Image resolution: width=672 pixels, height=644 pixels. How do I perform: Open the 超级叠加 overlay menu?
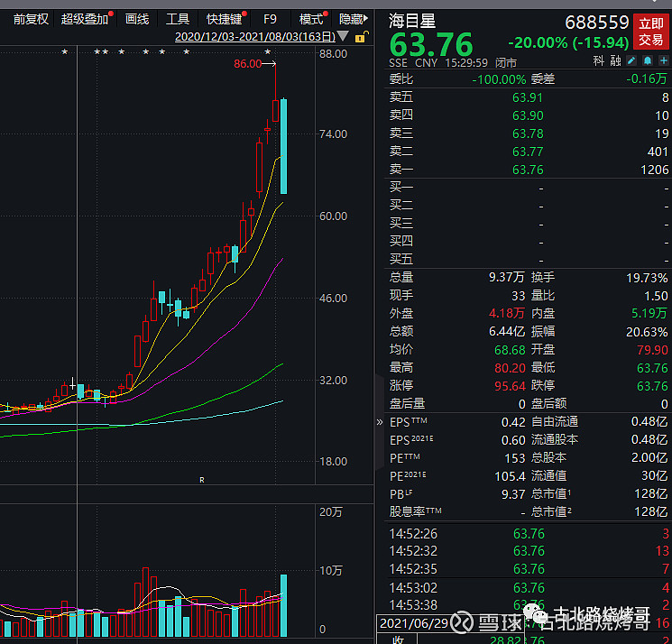tap(85, 19)
